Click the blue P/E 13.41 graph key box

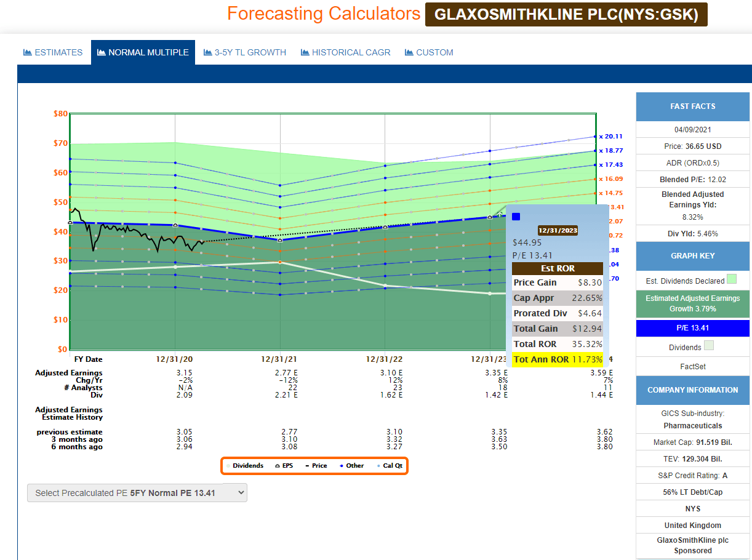coord(692,328)
